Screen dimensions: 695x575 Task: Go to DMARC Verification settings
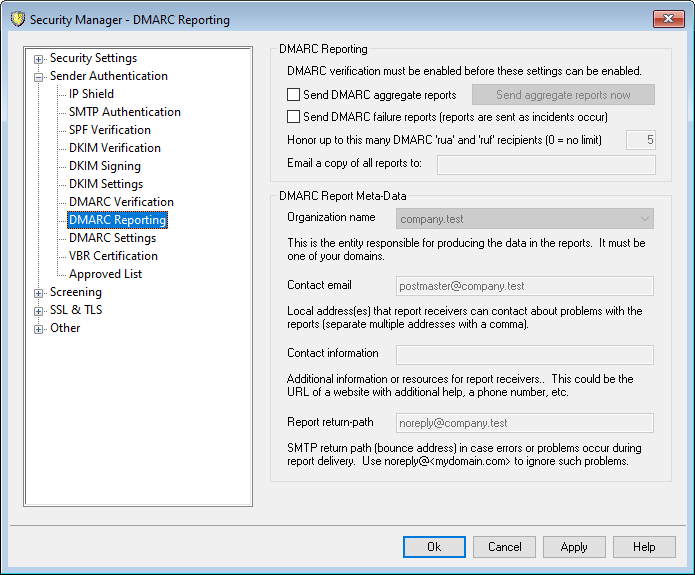point(121,202)
